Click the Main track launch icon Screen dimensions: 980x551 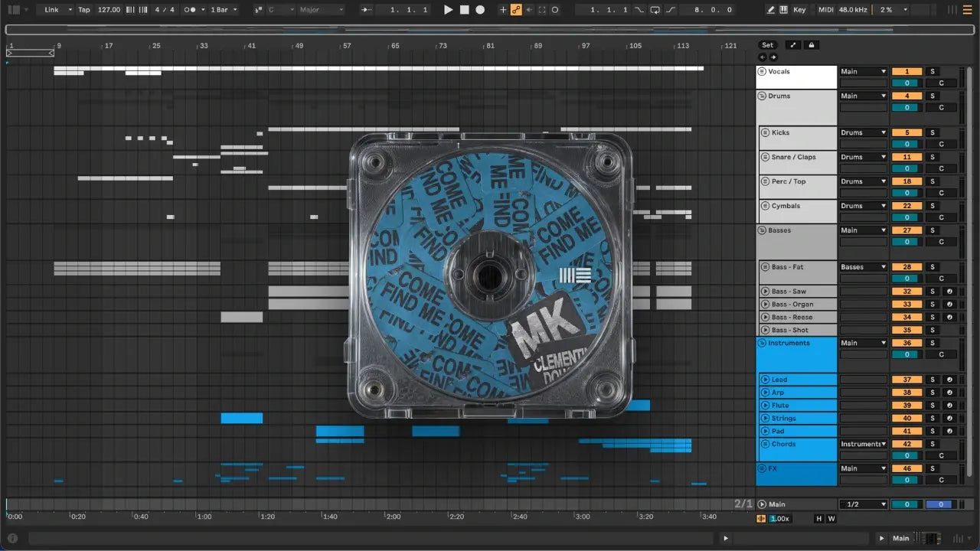click(x=763, y=504)
